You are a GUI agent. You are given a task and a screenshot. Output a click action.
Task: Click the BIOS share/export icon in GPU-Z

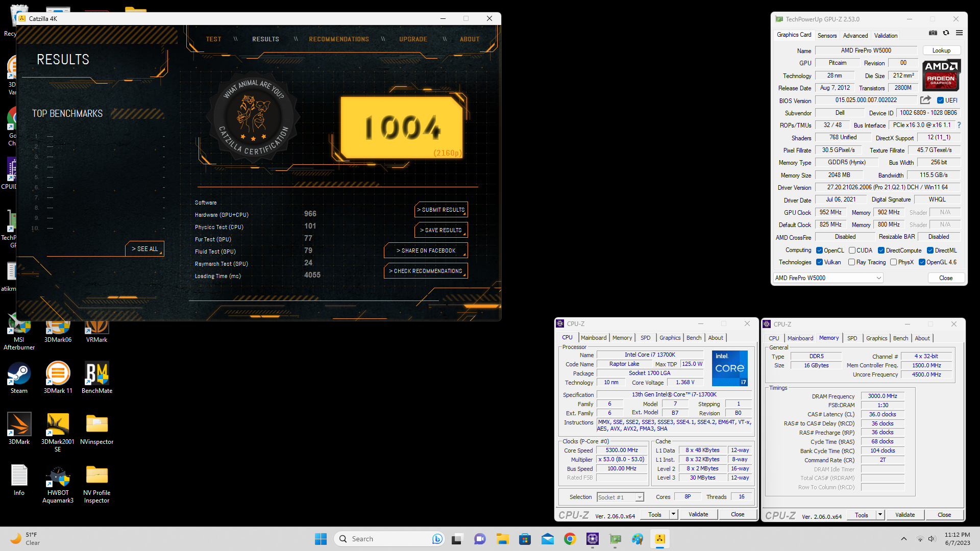point(925,100)
